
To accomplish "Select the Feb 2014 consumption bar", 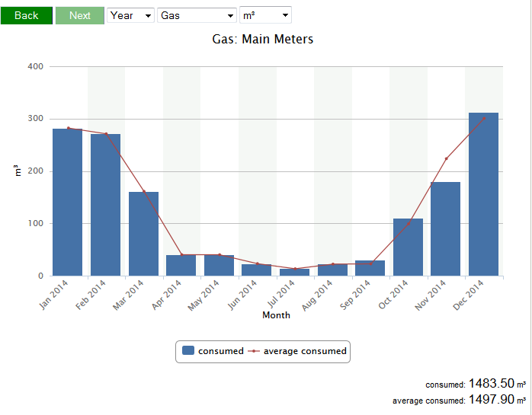I will pyautogui.click(x=105, y=205).
